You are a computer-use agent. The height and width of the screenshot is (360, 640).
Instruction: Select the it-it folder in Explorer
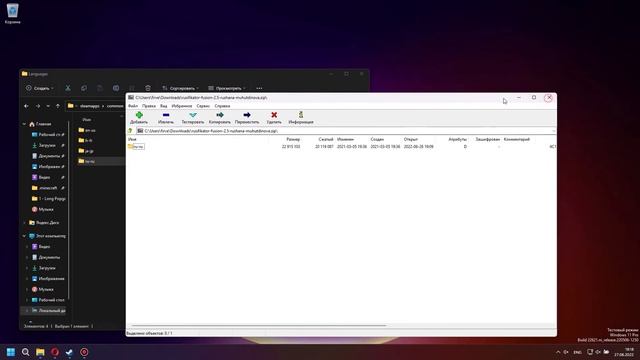click(85, 140)
